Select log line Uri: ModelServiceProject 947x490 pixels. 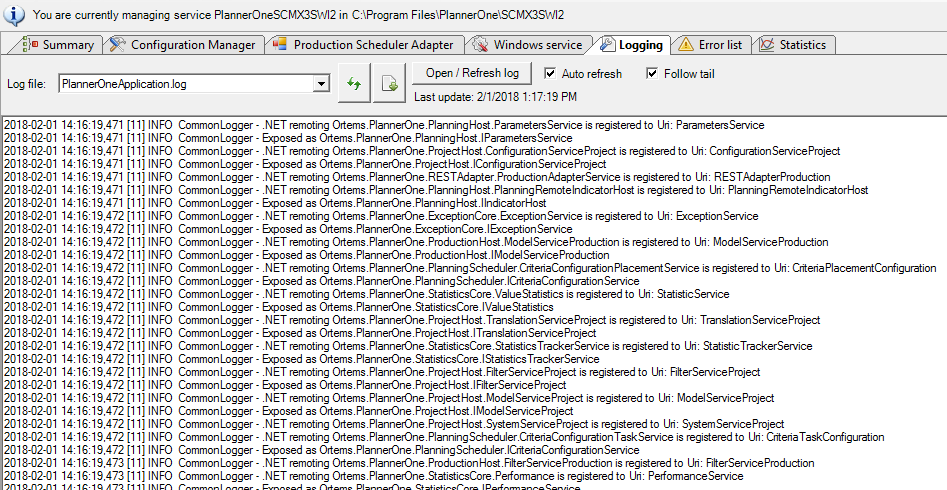389,398
